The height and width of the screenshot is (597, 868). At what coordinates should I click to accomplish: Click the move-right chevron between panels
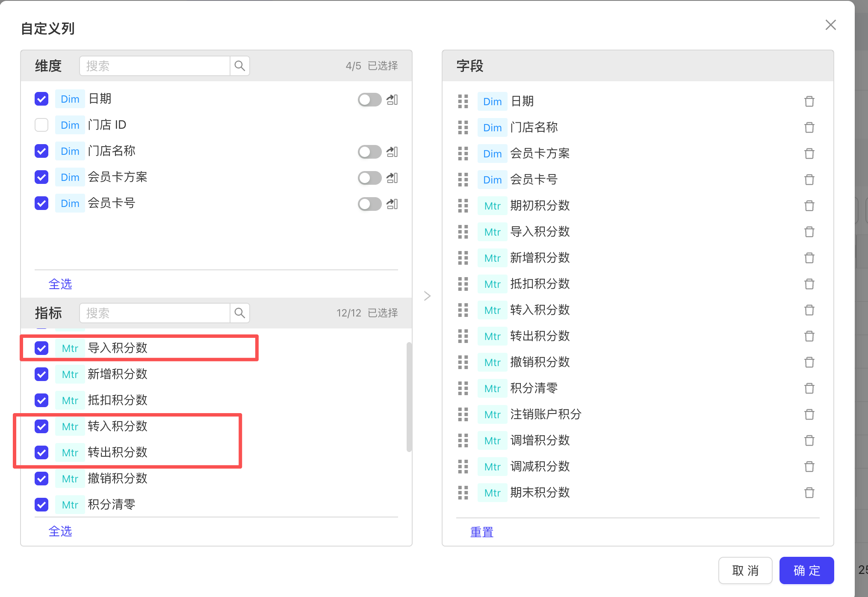coord(427,296)
